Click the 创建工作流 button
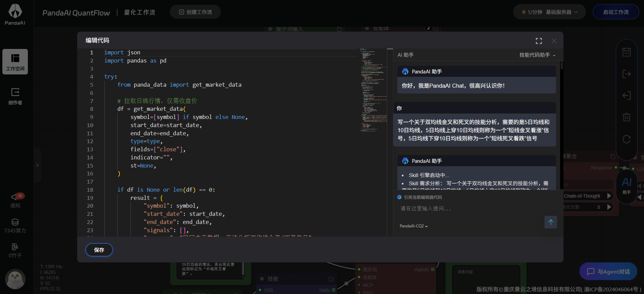This screenshot has width=644, height=294. (195, 12)
